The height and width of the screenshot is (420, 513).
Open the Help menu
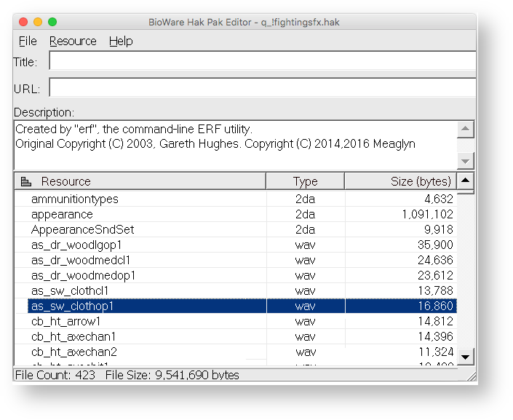tap(121, 41)
